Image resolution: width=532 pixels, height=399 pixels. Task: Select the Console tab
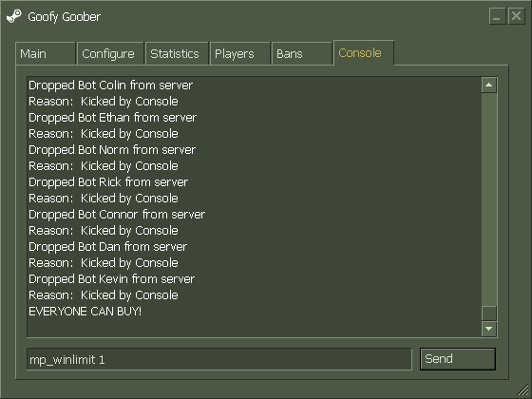(x=363, y=52)
